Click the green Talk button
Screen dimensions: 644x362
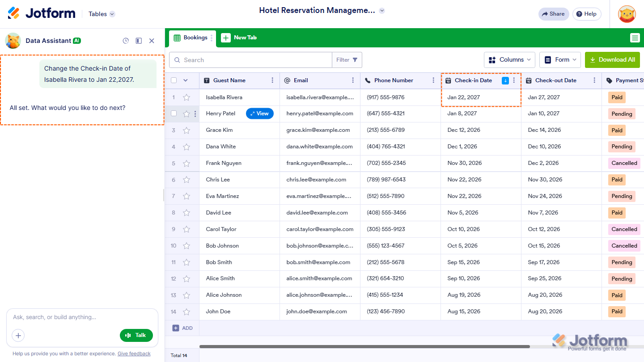coord(136,335)
